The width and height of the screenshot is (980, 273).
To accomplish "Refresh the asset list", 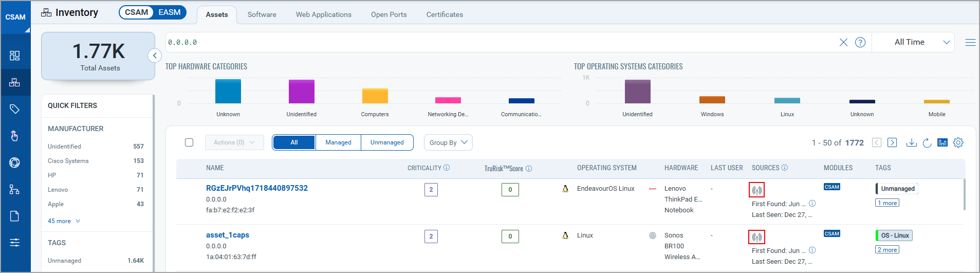I will pyautogui.click(x=927, y=142).
